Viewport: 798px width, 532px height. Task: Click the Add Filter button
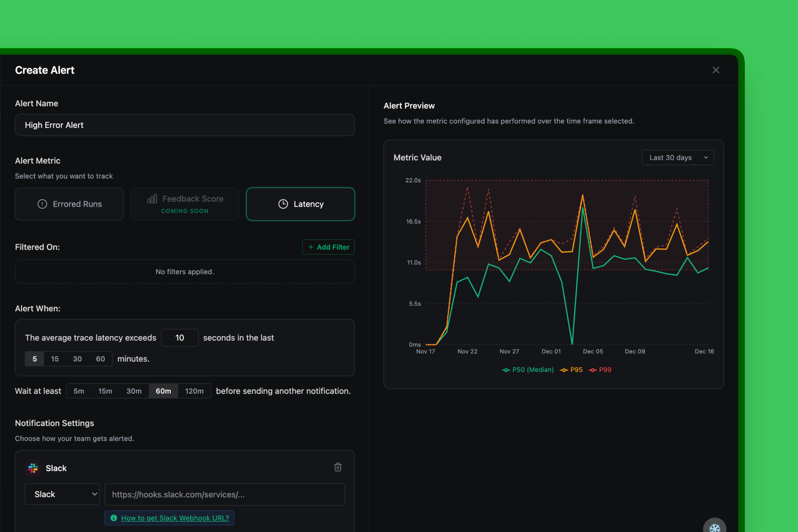[328, 247]
